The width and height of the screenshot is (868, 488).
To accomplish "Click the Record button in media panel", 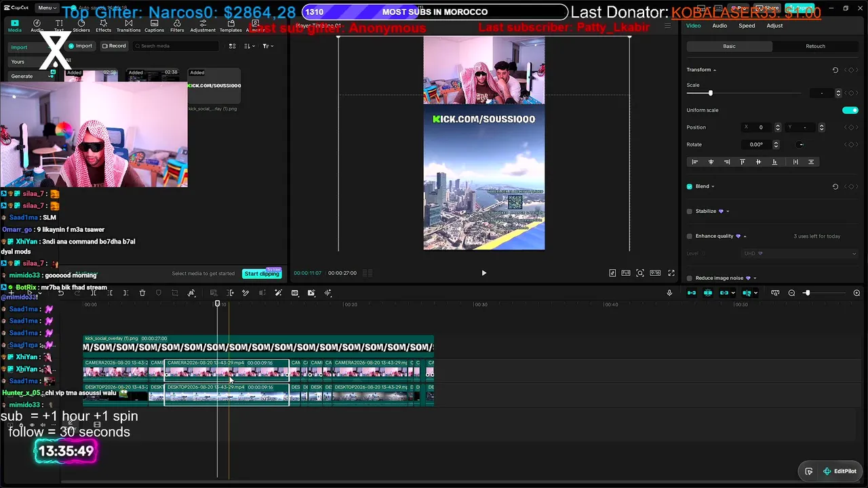I will click(114, 46).
